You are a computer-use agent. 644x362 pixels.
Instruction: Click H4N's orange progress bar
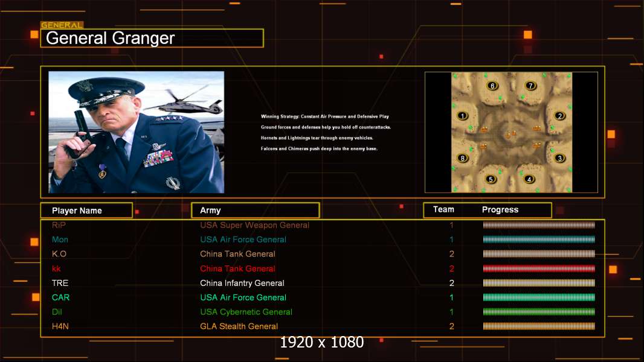point(539,326)
